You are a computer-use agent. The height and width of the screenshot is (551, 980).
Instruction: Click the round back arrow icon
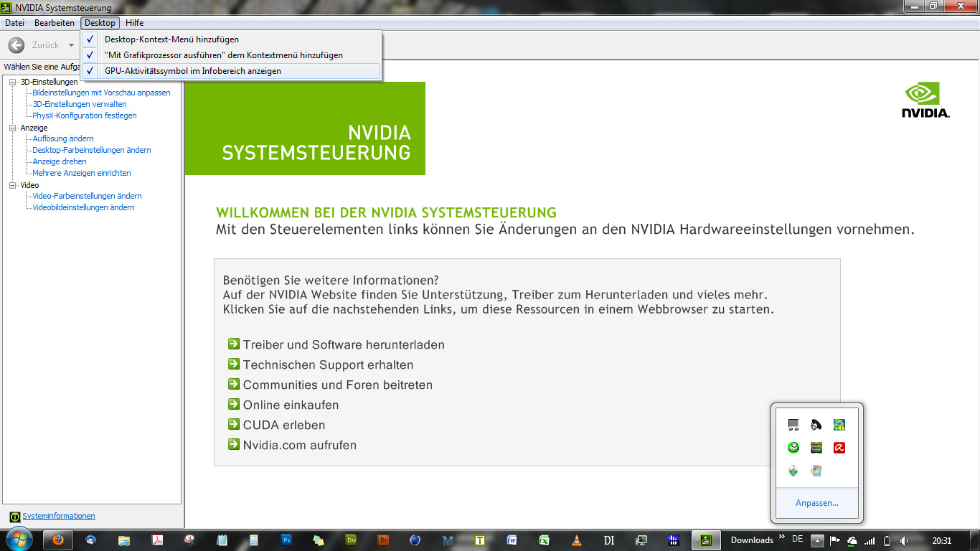point(16,45)
